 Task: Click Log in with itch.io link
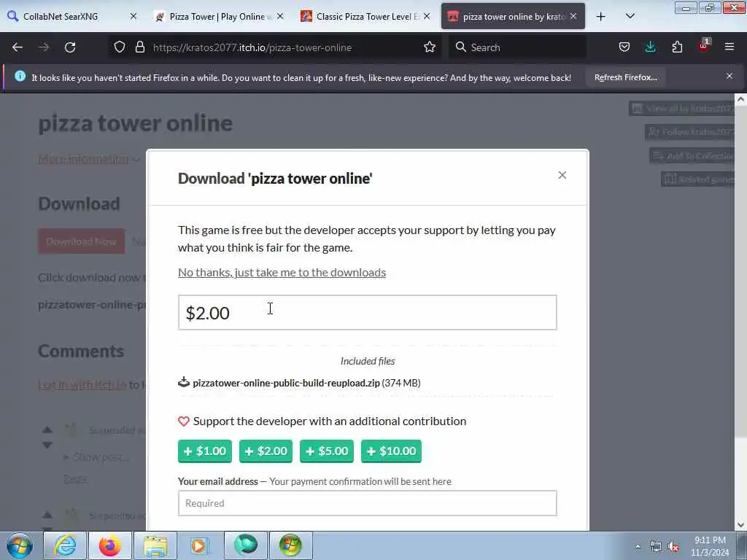point(82,385)
